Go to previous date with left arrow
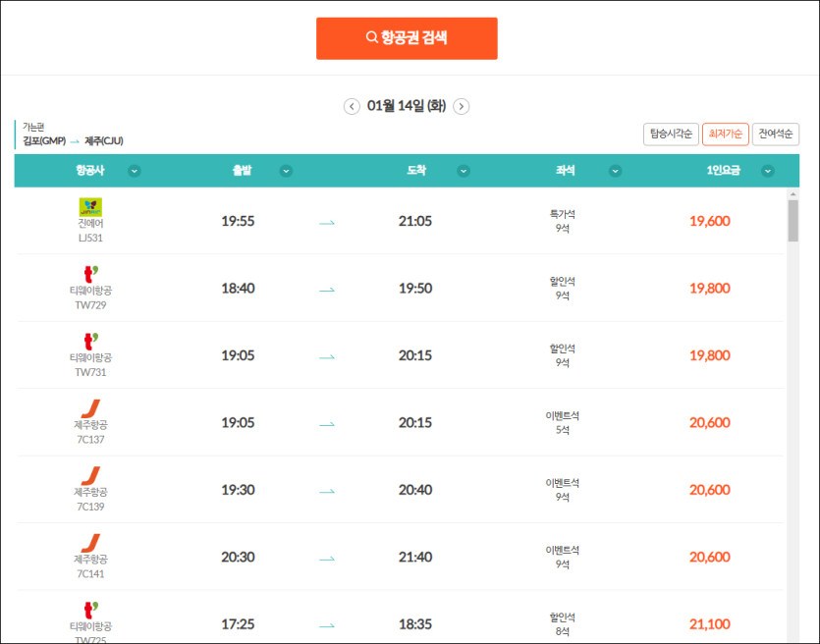This screenshot has width=820, height=644. tap(352, 107)
